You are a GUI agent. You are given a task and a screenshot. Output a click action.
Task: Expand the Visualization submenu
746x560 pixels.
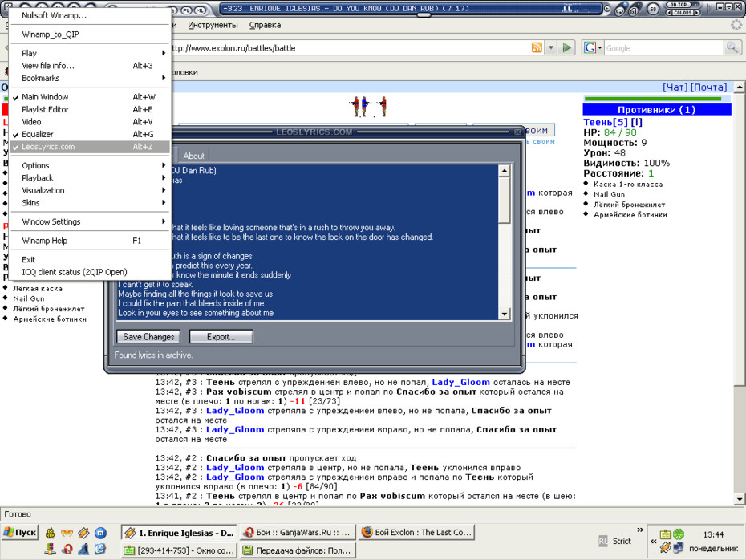pos(90,190)
